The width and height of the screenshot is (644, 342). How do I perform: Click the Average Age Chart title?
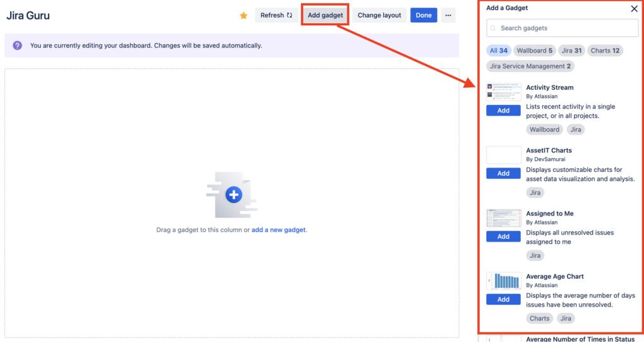(x=554, y=276)
